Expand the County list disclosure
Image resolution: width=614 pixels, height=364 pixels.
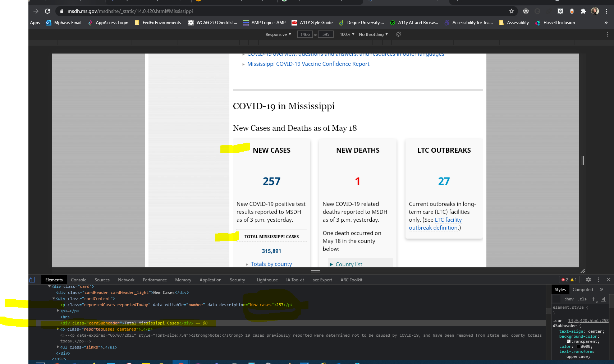[346, 264]
